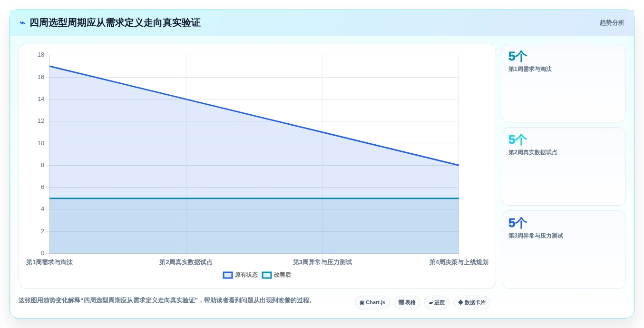
Task: Click the 第4周决策与上线规划 x-axis label
Action: click(459, 262)
